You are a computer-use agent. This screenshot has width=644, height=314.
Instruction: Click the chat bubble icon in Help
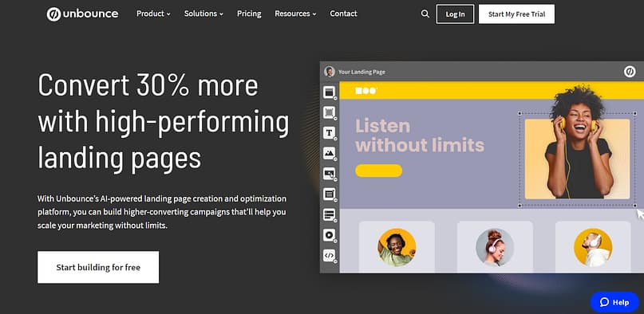[x=604, y=303]
